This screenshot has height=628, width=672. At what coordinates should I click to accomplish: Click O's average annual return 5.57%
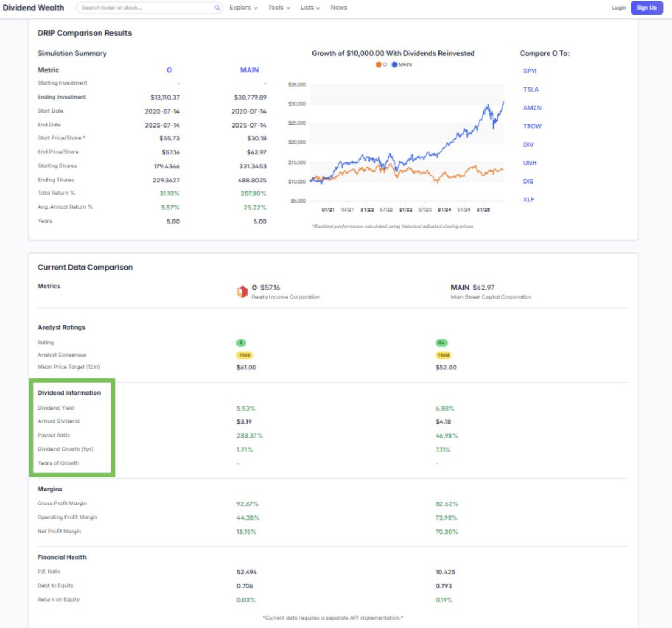click(x=170, y=208)
